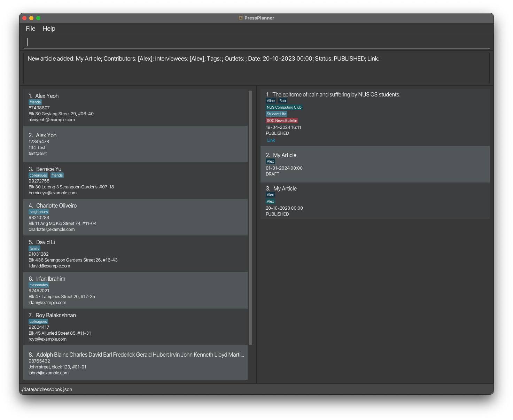Click the colleagues tag on Roy Balakrishnan

(x=38, y=321)
